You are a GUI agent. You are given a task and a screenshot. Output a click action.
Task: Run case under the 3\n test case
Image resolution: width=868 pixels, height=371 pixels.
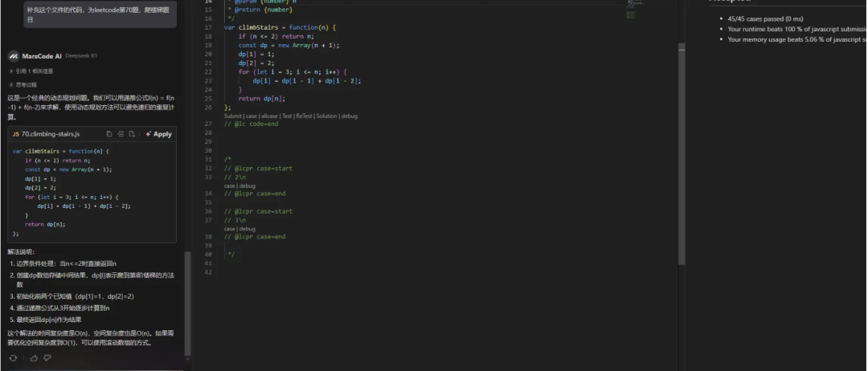(x=229, y=228)
